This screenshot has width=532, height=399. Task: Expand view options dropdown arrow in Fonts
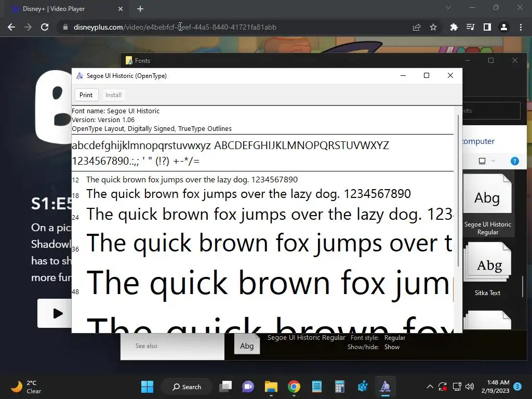[x=494, y=161]
